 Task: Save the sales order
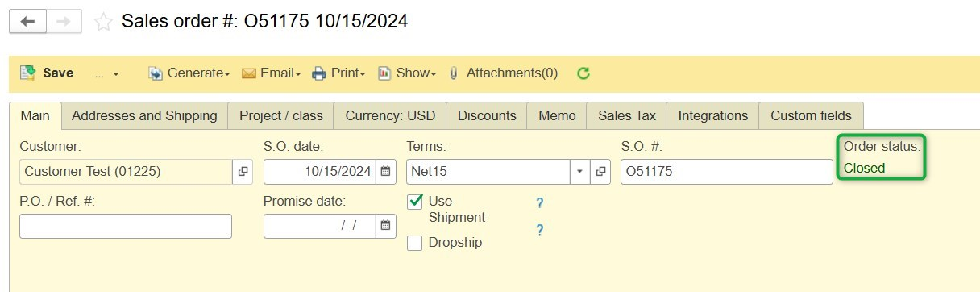[x=47, y=73]
